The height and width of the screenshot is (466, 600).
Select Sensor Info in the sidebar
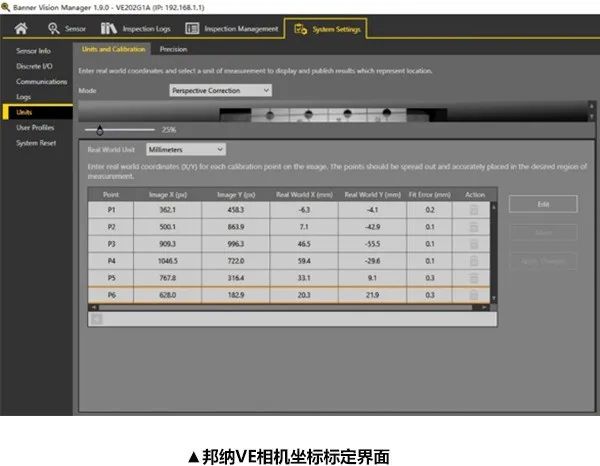tap(33, 51)
